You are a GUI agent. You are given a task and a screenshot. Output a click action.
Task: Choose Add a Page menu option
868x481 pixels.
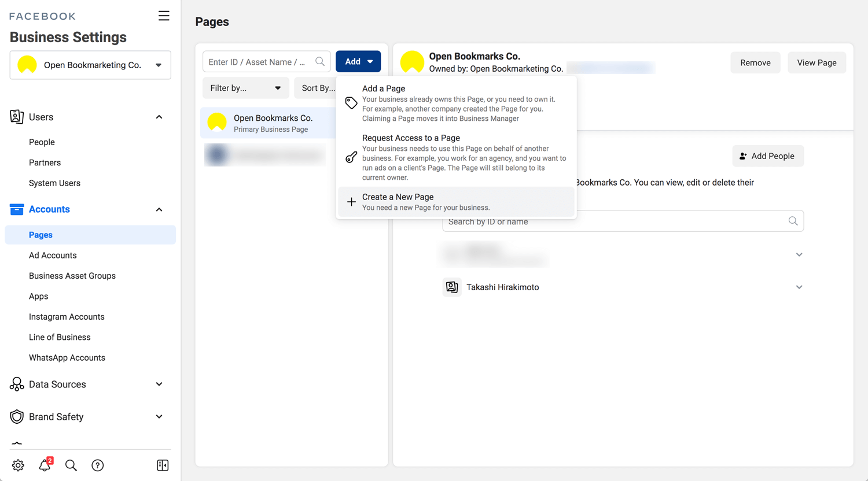(x=456, y=103)
